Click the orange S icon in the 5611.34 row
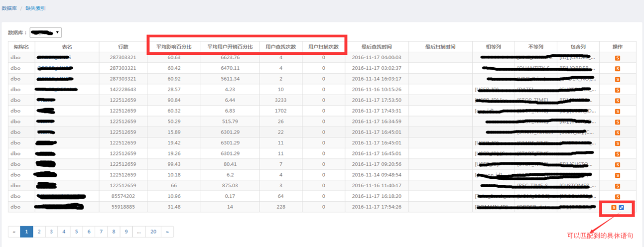The width and height of the screenshot is (644, 247). tap(618, 79)
